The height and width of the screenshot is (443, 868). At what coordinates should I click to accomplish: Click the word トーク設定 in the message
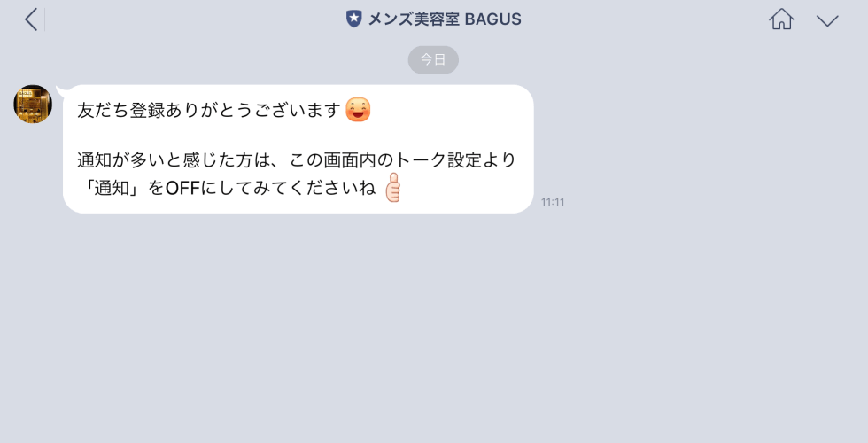pyautogui.click(x=437, y=160)
